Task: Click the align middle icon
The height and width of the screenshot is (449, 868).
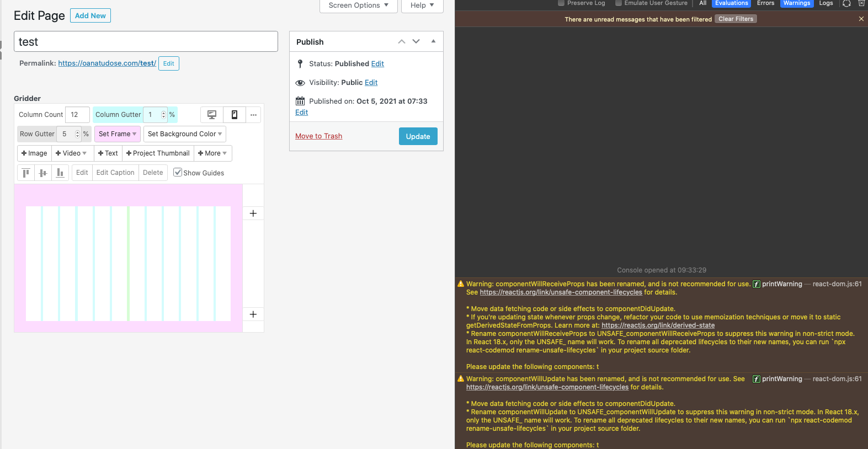Action: pos(43,173)
